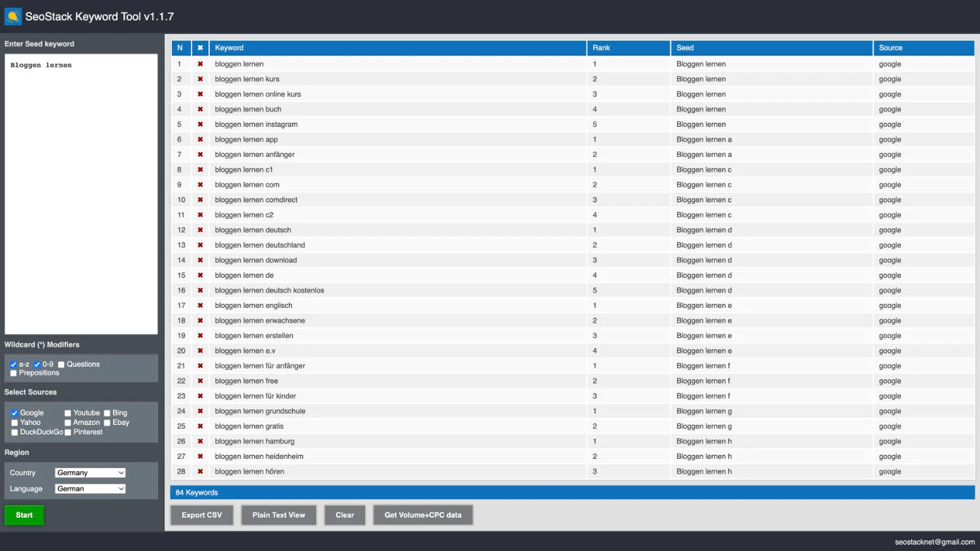Remove keyword 'bloggen lernen kurs' with its X icon
Screen dimensions: 980x551
(200, 79)
